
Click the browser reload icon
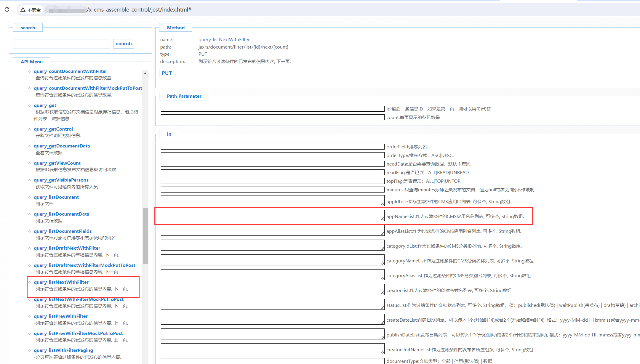[7, 9]
